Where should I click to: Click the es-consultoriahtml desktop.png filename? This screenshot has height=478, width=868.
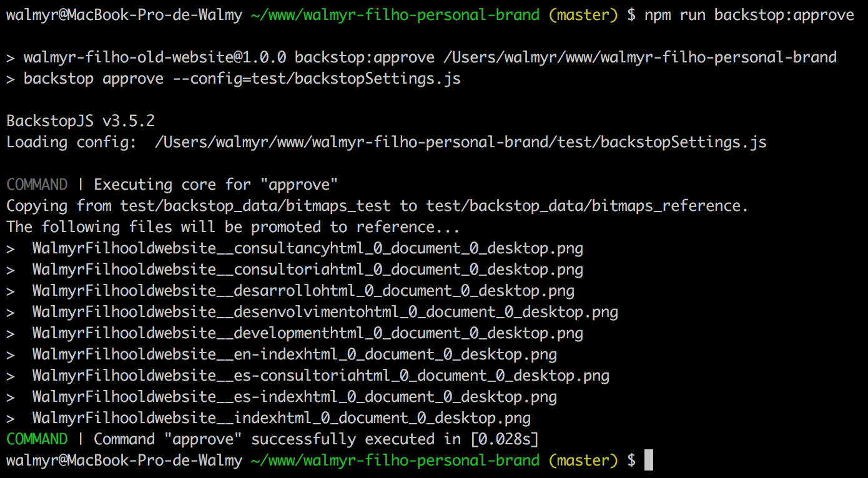320,376
